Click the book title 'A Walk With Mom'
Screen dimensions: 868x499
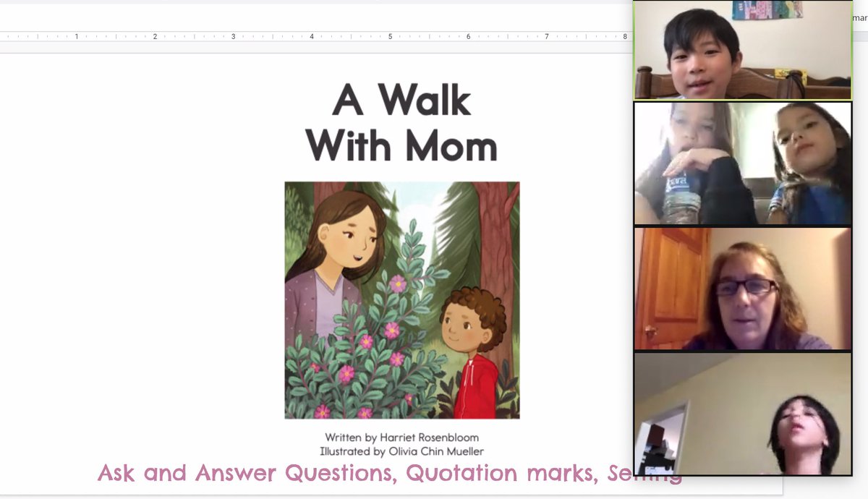pyautogui.click(x=401, y=122)
